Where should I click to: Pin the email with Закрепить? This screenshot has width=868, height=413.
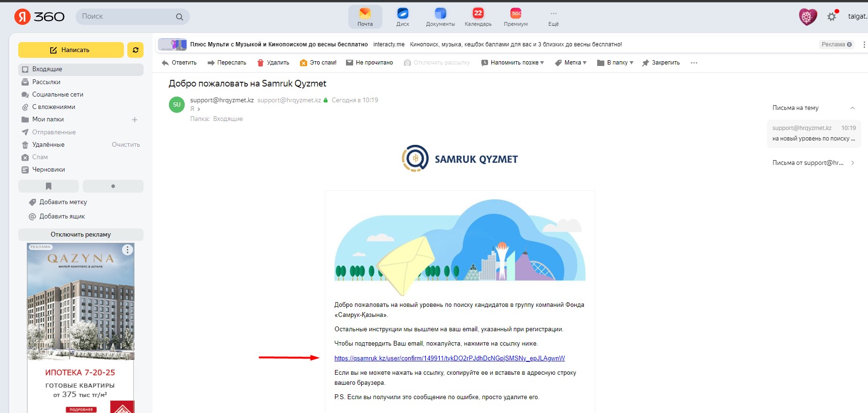pos(661,63)
